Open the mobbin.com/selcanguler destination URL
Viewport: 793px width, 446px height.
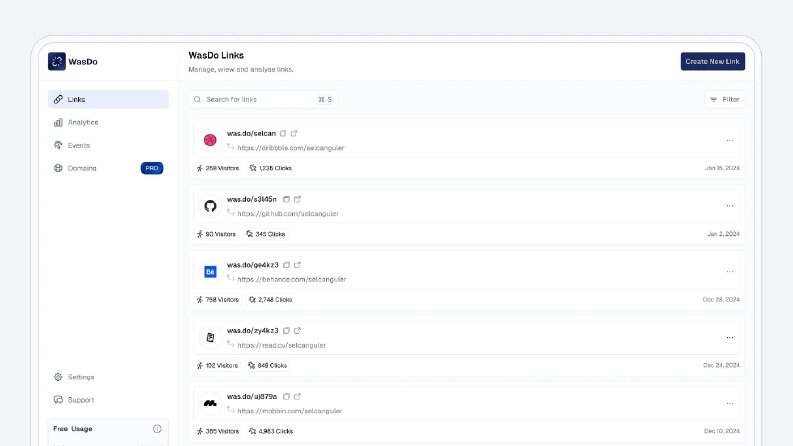290,411
